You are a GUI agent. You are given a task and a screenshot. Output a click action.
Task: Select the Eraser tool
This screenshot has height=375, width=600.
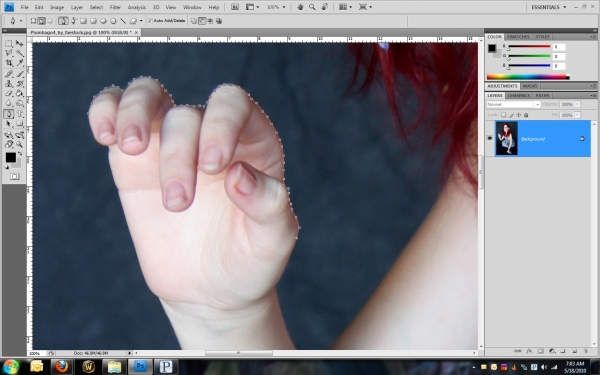pos(9,93)
